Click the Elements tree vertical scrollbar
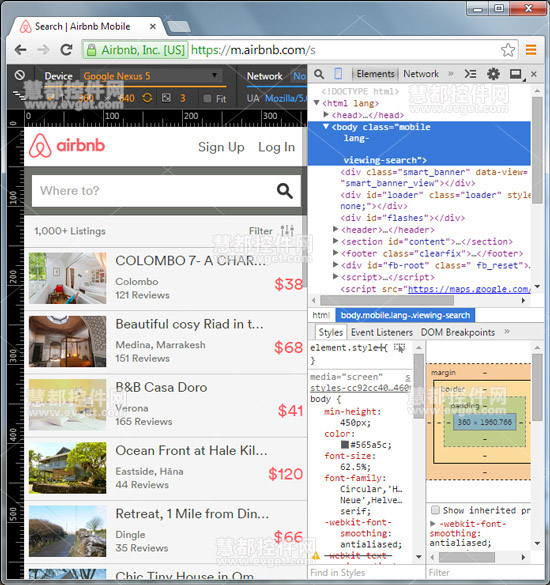 coord(537,150)
